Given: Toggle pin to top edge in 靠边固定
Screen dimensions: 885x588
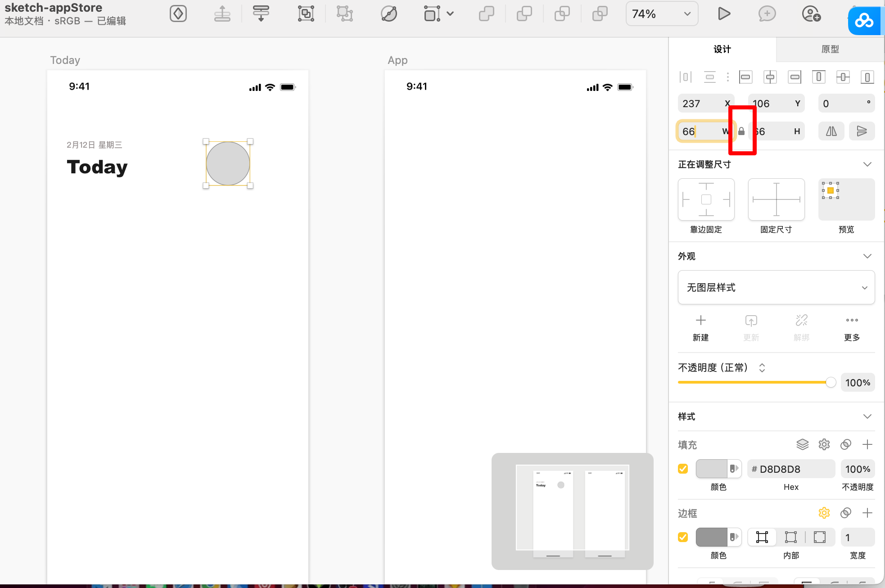Looking at the screenshot, I should click(706, 186).
